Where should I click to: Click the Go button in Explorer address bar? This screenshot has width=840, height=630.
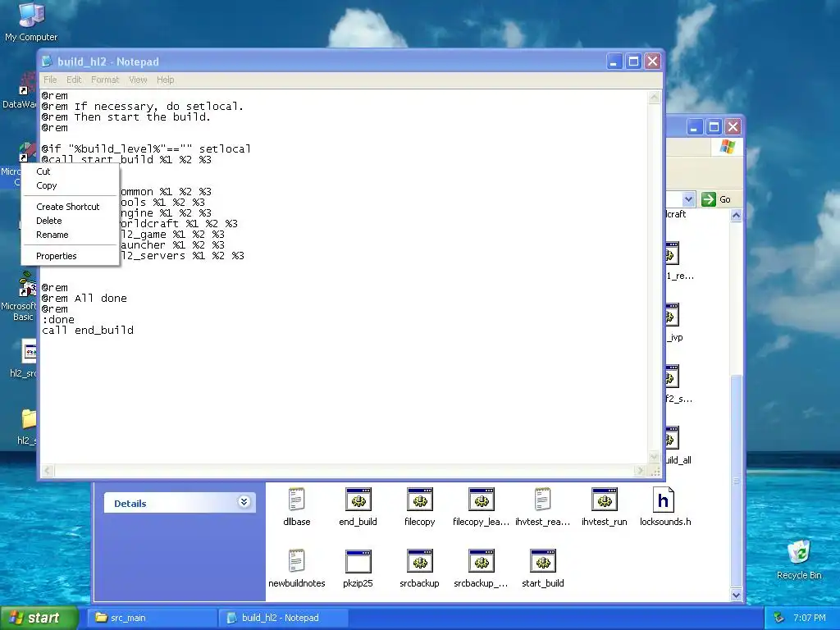coord(716,199)
